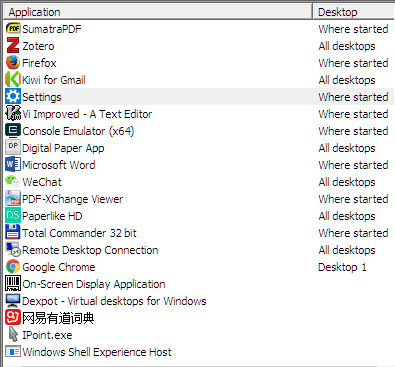Screen dimensions: 395x367
Task: Select Console Emulator (x64) name
Action: pos(78,131)
